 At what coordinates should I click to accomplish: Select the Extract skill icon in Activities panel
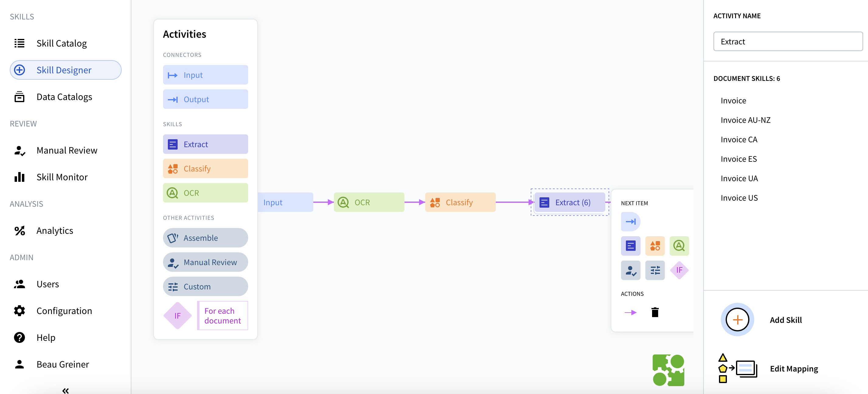pyautogui.click(x=173, y=144)
